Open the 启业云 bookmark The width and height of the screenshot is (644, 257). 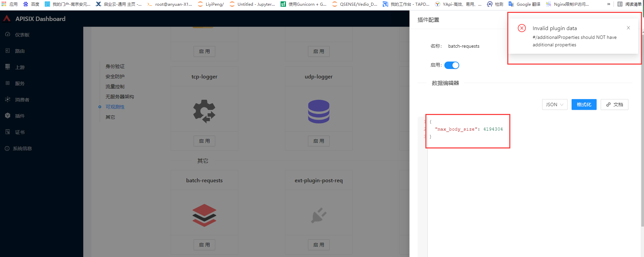119,4
